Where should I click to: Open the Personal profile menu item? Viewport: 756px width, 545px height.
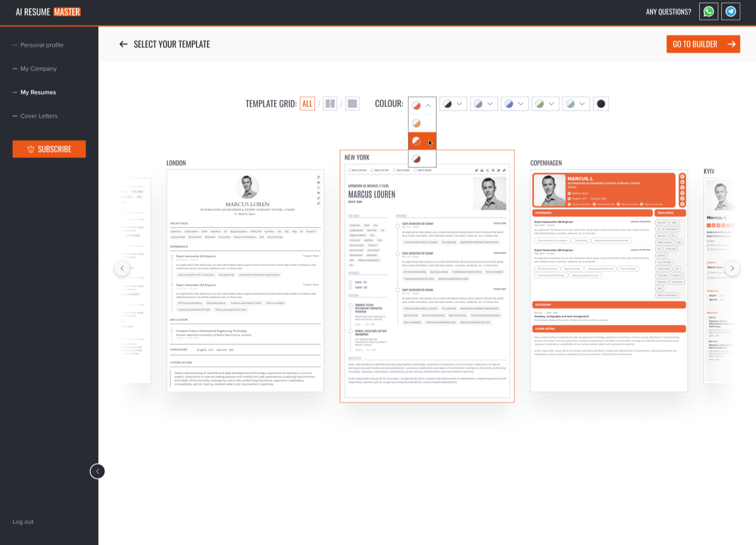tap(42, 45)
